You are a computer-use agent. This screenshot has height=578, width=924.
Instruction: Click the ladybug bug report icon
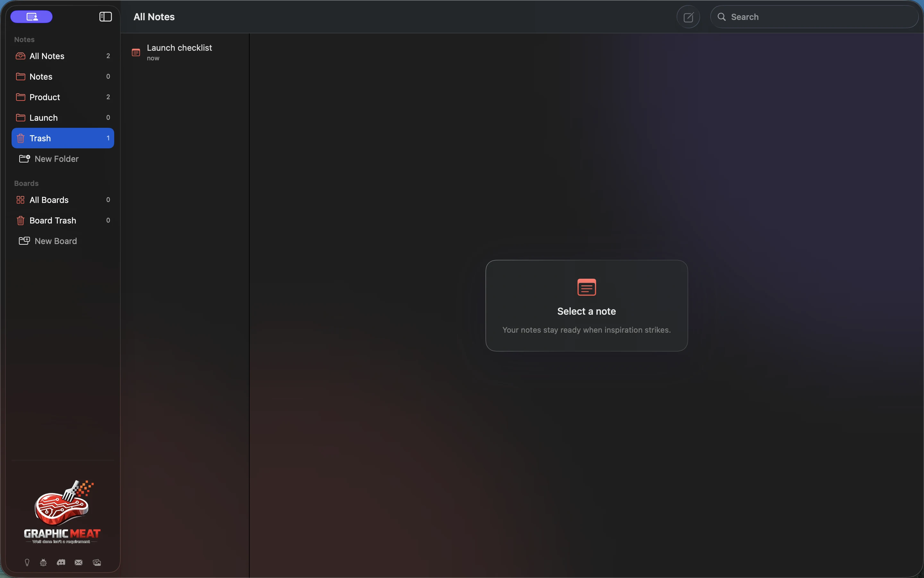tap(43, 562)
